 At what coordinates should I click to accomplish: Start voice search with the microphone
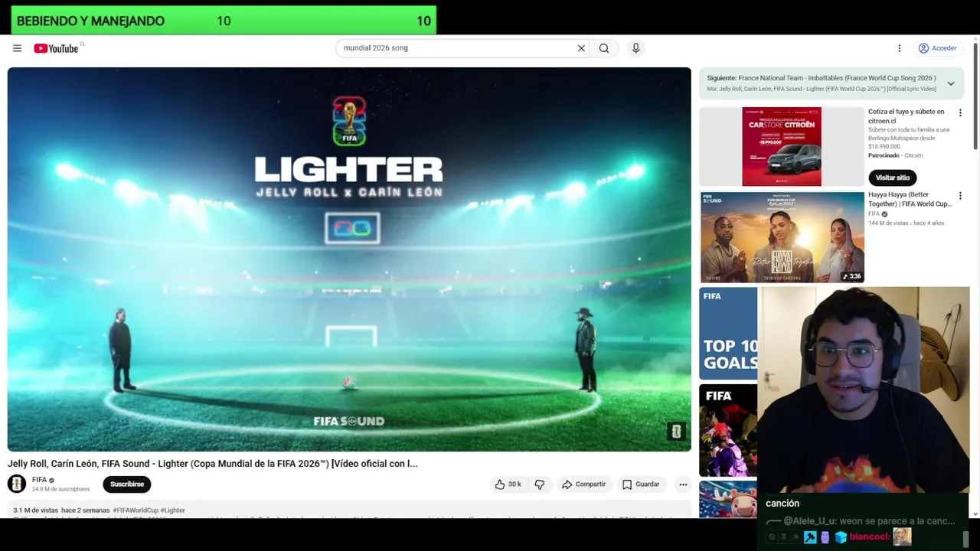pyautogui.click(x=635, y=48)
